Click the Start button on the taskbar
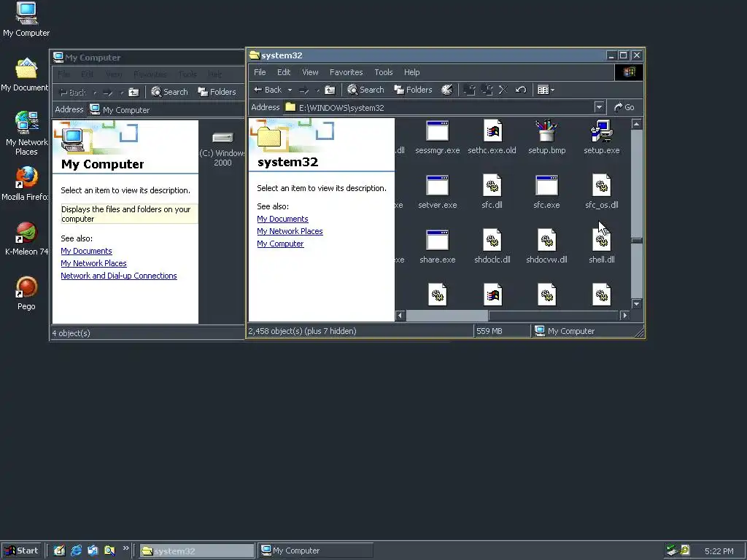 point(21,551)
